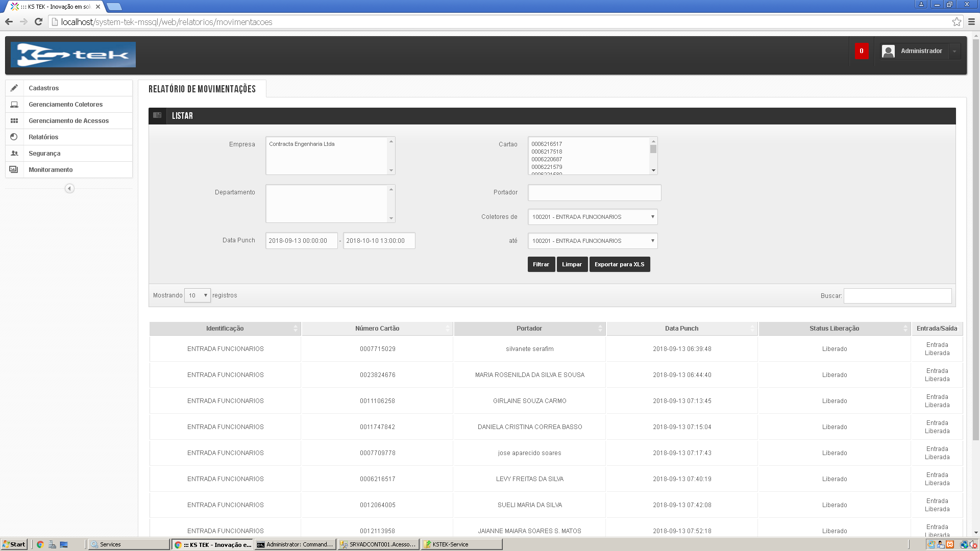
Task: Switch to SRVADCONT001.Acesso taskbar window
Action: [x=378, y=544]
